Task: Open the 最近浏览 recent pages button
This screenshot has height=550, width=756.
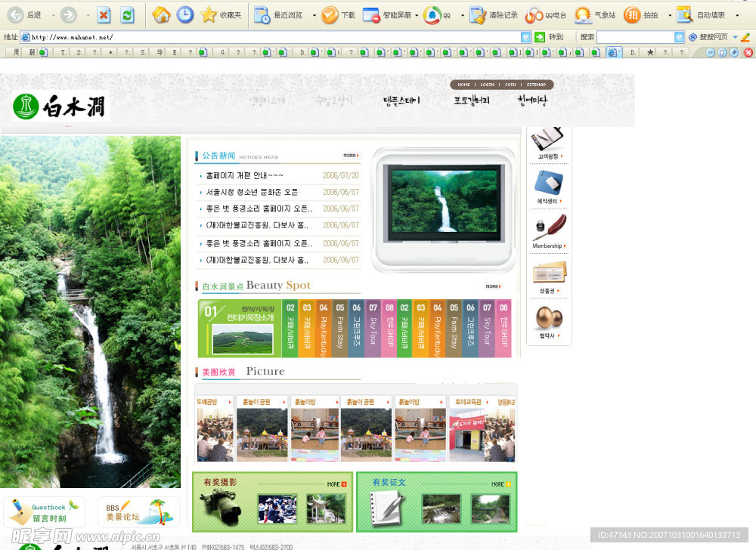Action: click(278, 15)
